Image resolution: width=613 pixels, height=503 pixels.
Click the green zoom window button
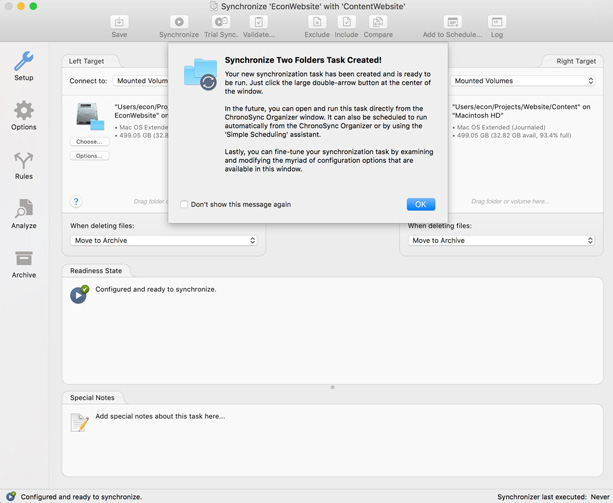[x=34, y=6]
